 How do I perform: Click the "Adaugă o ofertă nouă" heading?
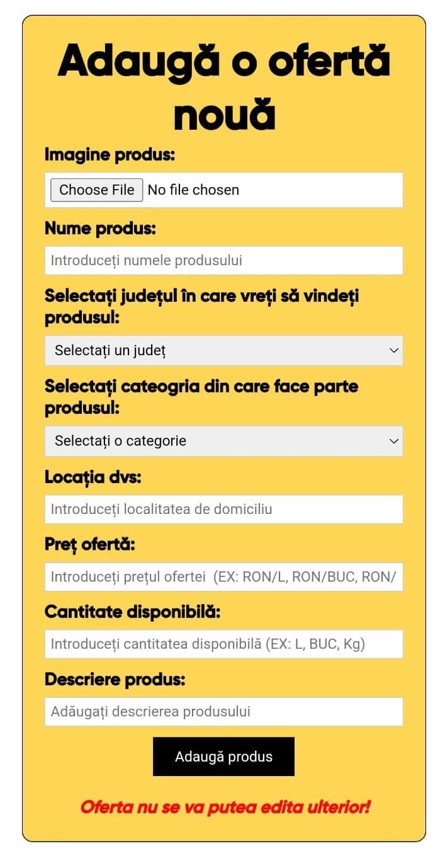pos(223,87)
